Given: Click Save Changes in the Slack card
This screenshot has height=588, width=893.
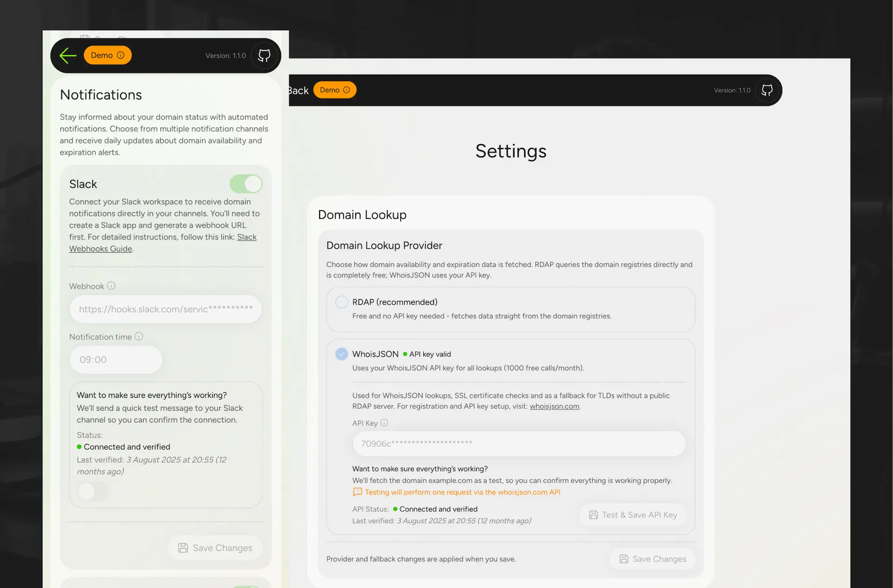Looking at the screenshot, I should 215,548.
